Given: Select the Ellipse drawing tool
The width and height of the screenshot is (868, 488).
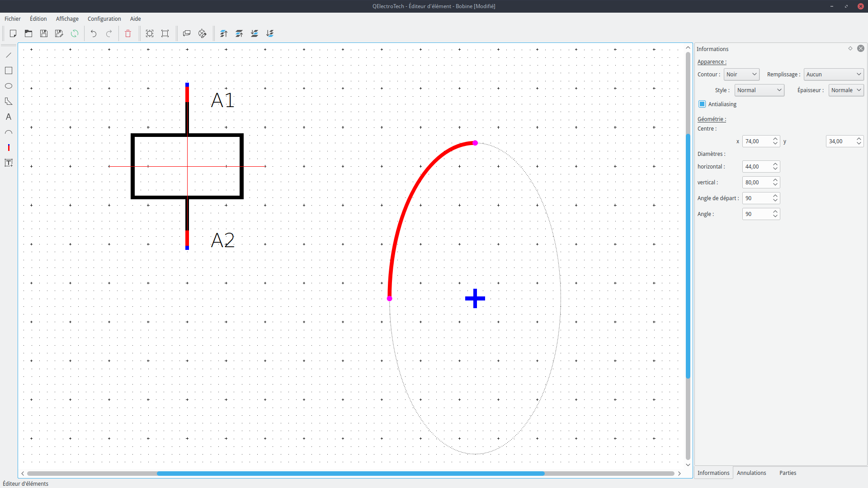Looking at the screenshot, I should coord(9,86).
